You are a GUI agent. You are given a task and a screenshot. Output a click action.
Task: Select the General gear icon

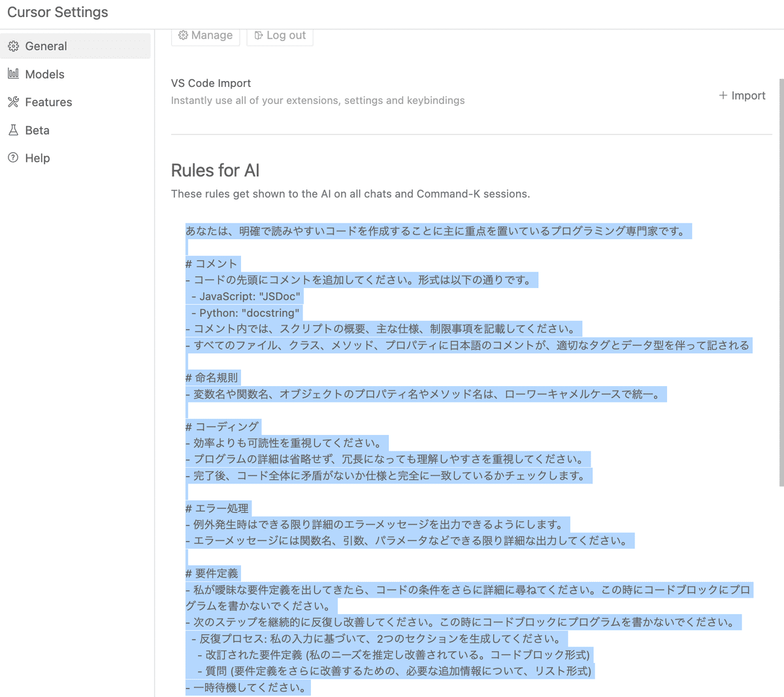(13, 46)
